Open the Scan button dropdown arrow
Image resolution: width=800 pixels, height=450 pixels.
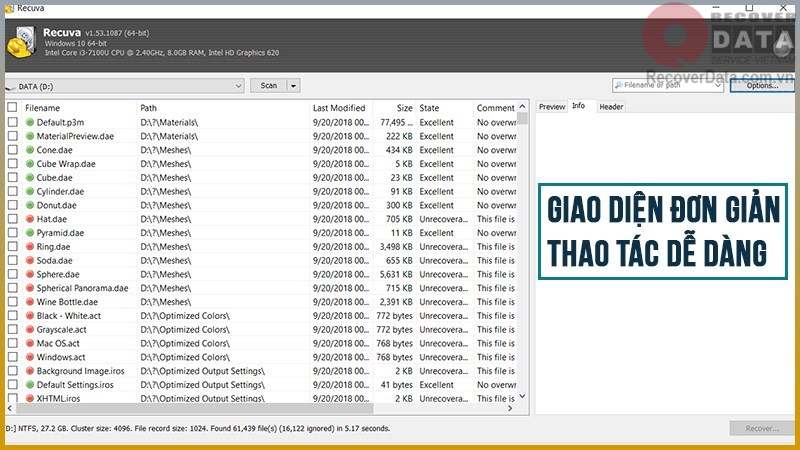click(x=293, y=86)
